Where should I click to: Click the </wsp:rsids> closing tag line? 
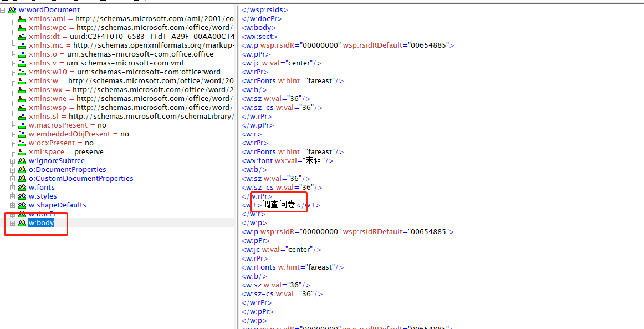pyautogui.click(x=265, y=10)
